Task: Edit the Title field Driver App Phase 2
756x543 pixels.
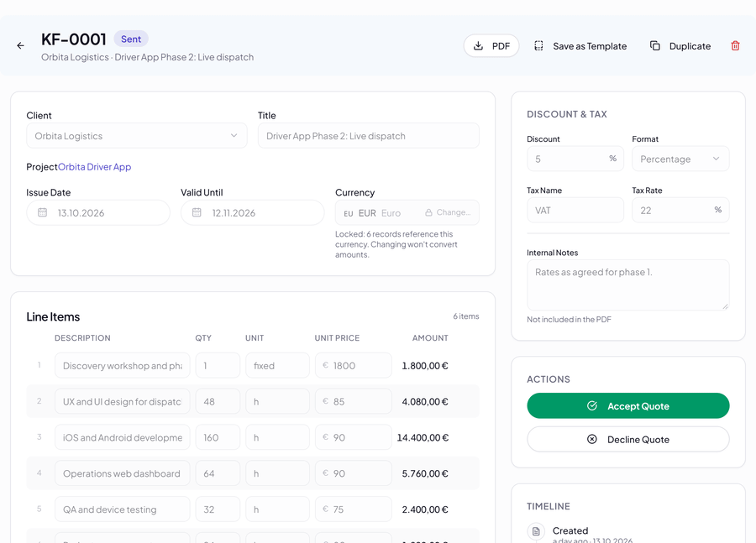Action: [x=369, y=136]
